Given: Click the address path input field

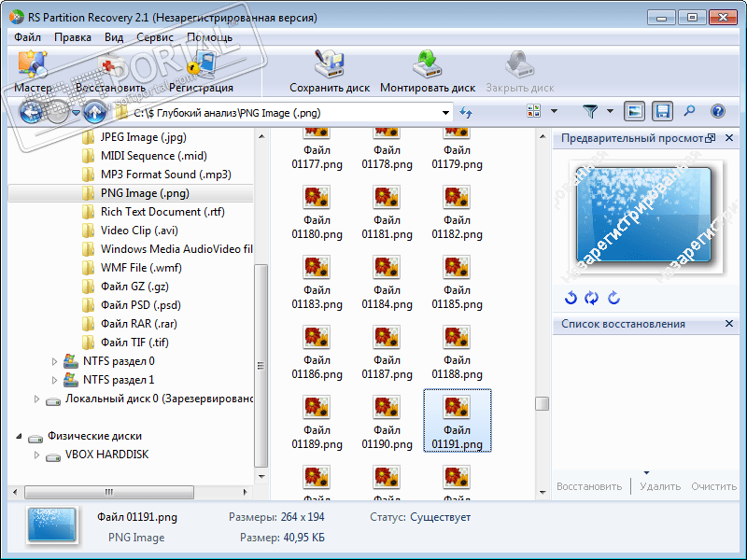Looking at the screenshot, I should 285,113.
